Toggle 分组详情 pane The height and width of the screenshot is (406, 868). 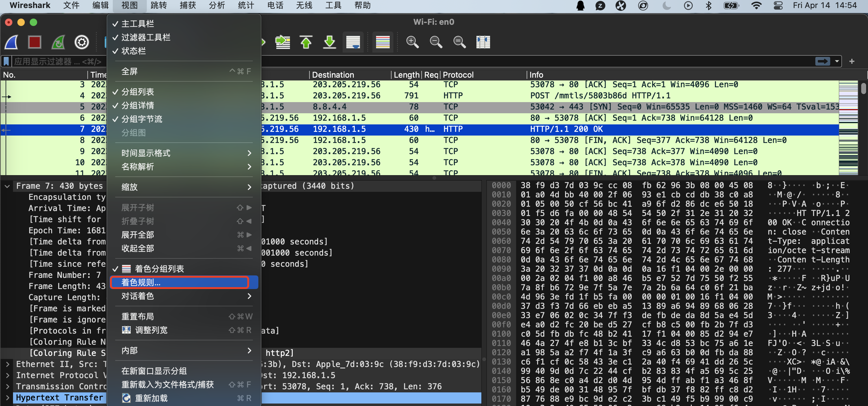point(184,106)
